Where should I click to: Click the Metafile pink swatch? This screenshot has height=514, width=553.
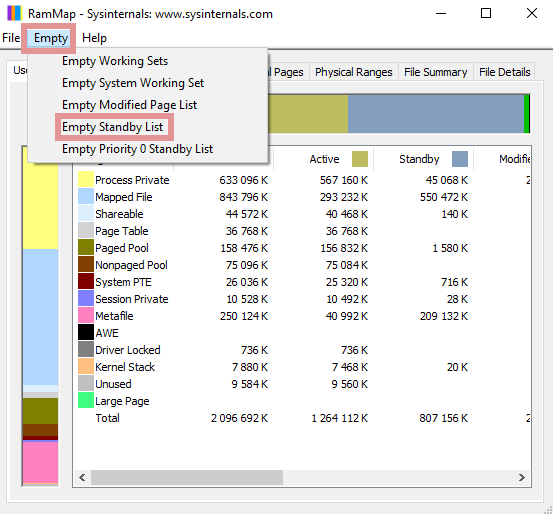click(86, 315)
